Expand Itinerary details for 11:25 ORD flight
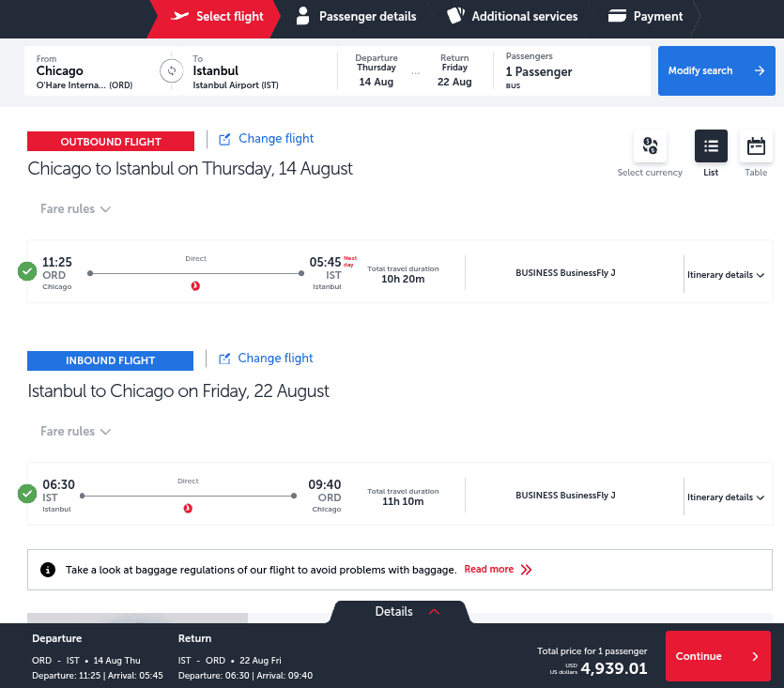This screenshot has height=688, width=784. (726, 274)
